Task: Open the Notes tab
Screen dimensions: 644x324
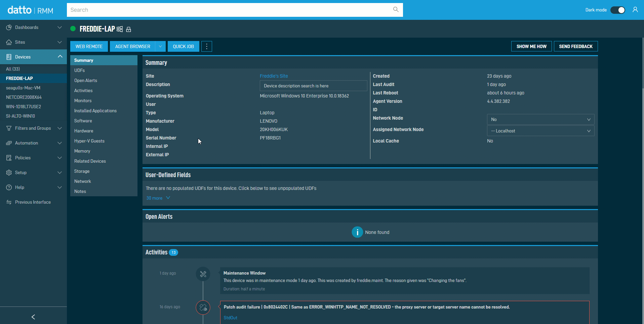Action: pos(104,191)
